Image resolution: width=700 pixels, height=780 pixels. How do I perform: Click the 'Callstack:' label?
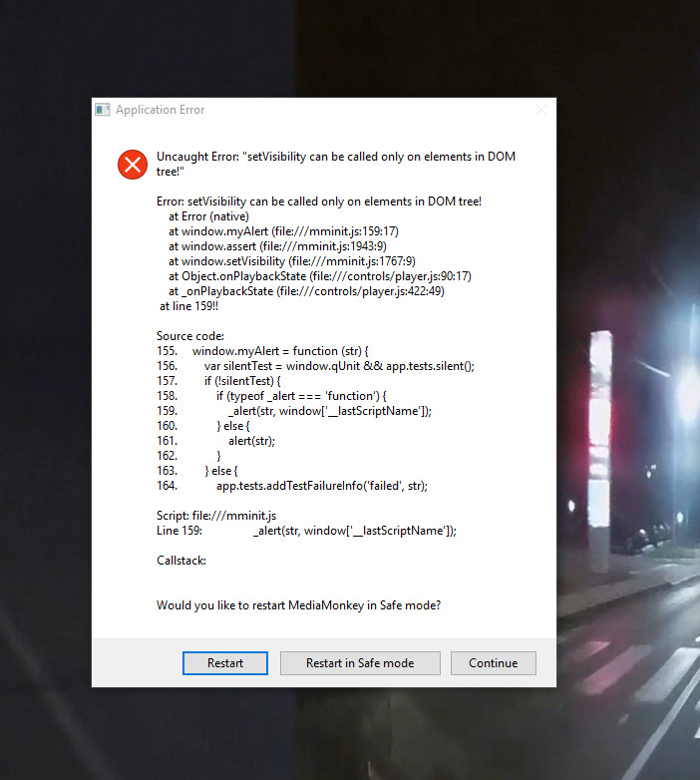181,561
